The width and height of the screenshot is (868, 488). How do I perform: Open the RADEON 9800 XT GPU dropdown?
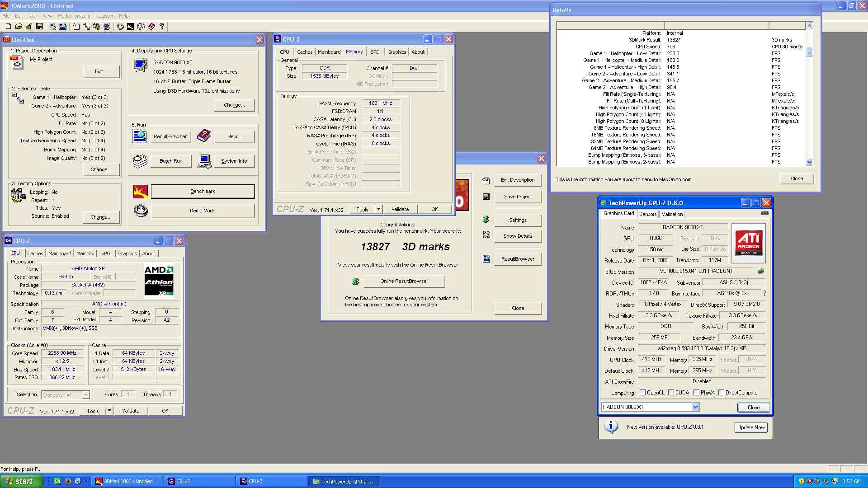[x=695, y=407]
